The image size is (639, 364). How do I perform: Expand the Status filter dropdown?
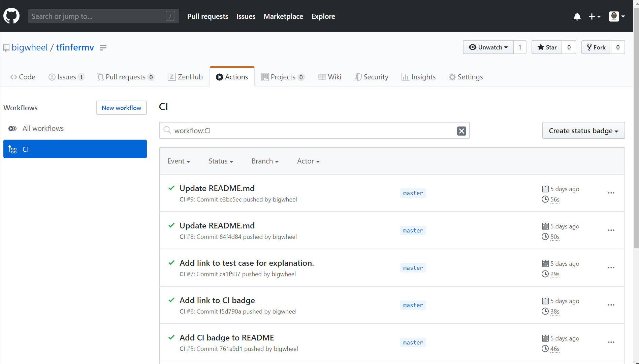(221, 161)
